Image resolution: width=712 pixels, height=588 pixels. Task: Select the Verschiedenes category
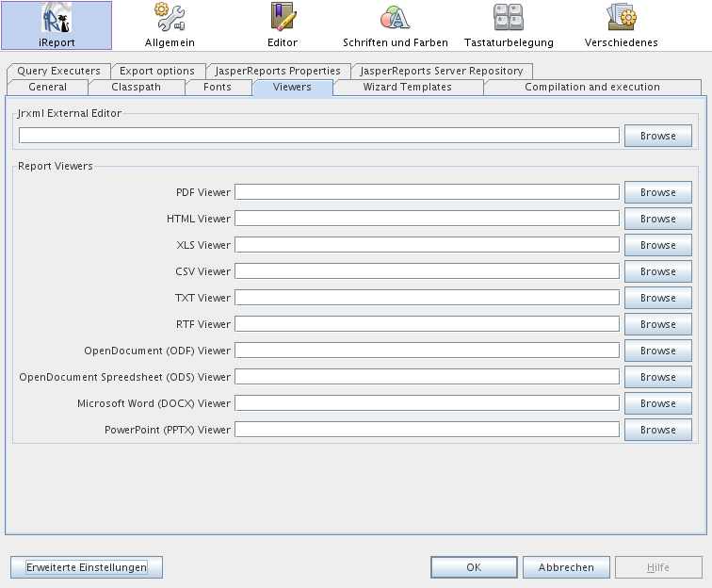pos(621,25)
